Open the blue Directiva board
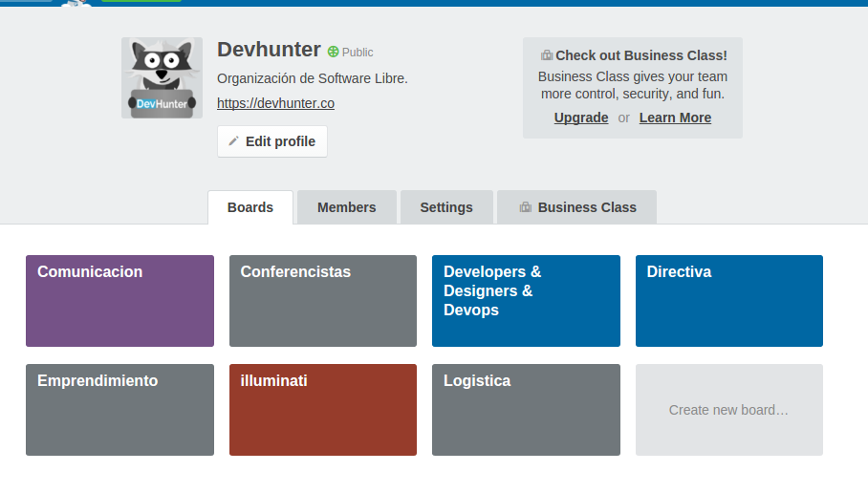 pyautogui.click(x=729, y=301)
